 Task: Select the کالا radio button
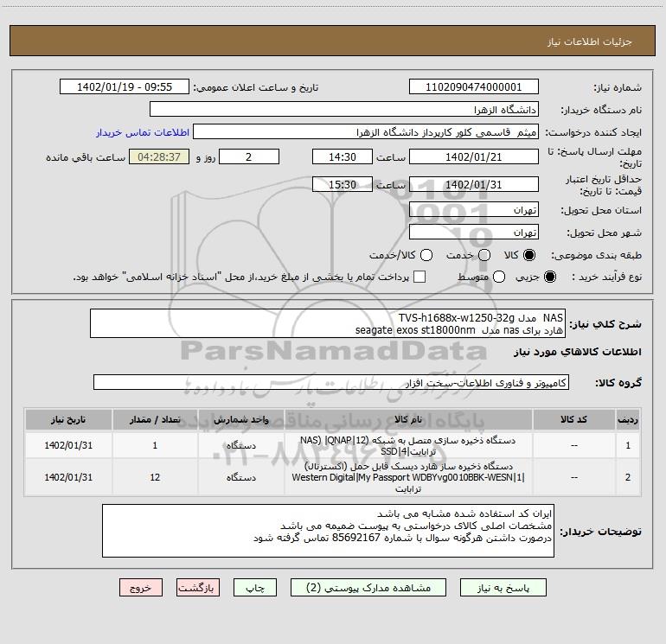[x=529, y=255]
